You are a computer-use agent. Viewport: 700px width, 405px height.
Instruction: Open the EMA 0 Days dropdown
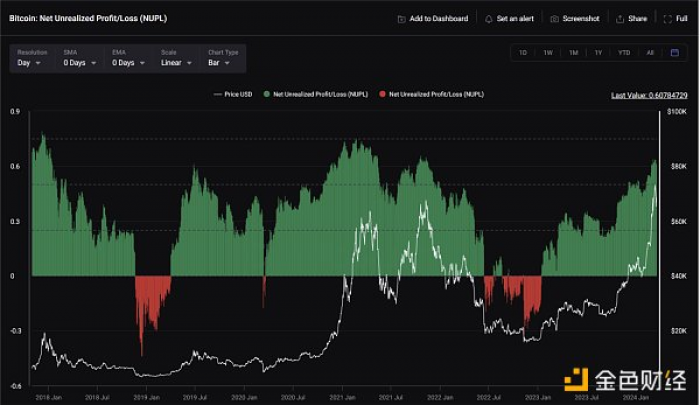(128, 58)
